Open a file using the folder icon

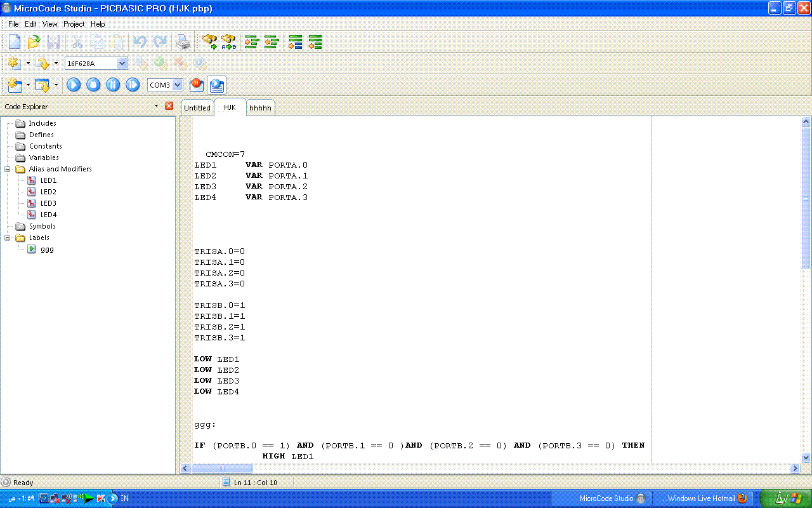coord(34,43)
